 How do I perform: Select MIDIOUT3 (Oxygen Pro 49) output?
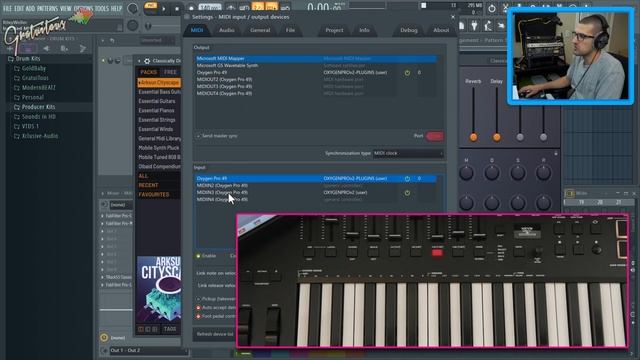point(315,86)
